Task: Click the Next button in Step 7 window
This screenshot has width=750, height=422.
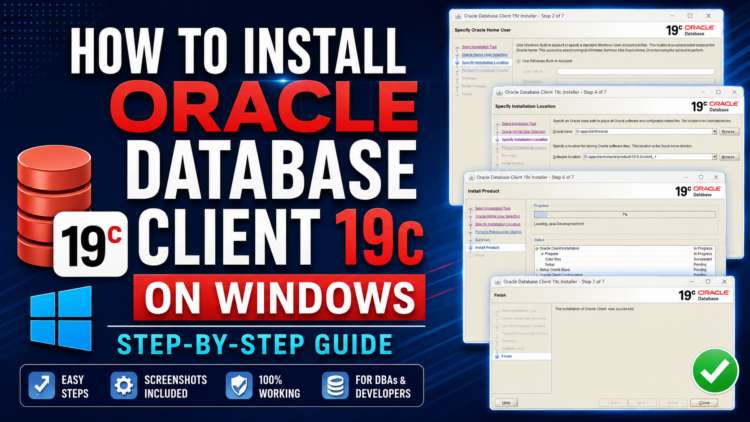Action: point(642,403)
